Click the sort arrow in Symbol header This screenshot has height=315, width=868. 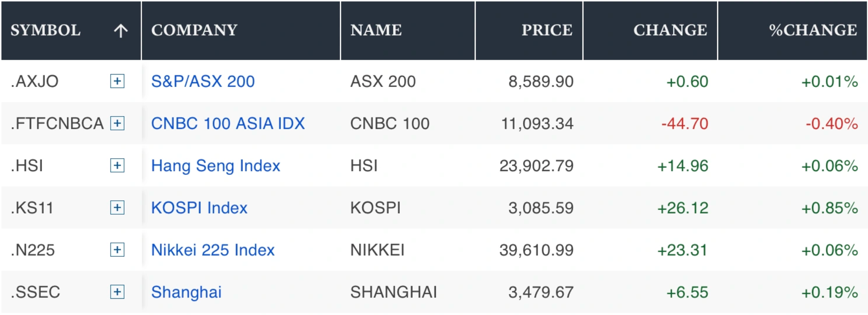pyautogui.click(x=121, y=31)
